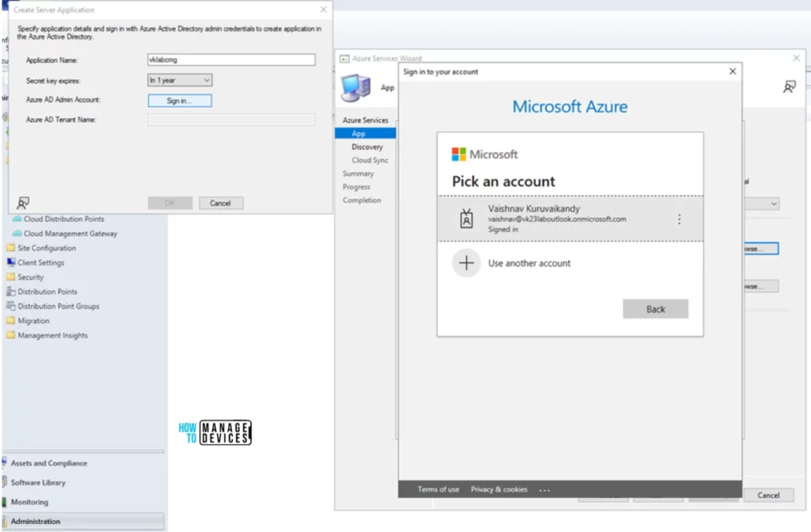Click the upper Browse button in the wizard
This screenshot has width=811, height=532.
(761, 249)
